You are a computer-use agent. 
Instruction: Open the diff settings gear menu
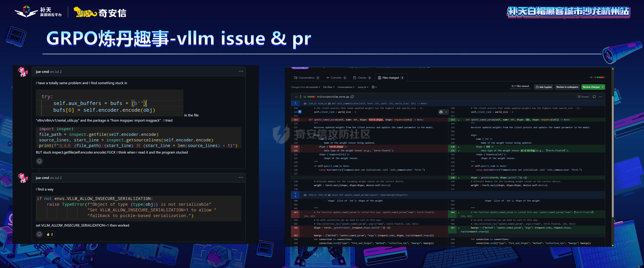(x=374, y=87)
